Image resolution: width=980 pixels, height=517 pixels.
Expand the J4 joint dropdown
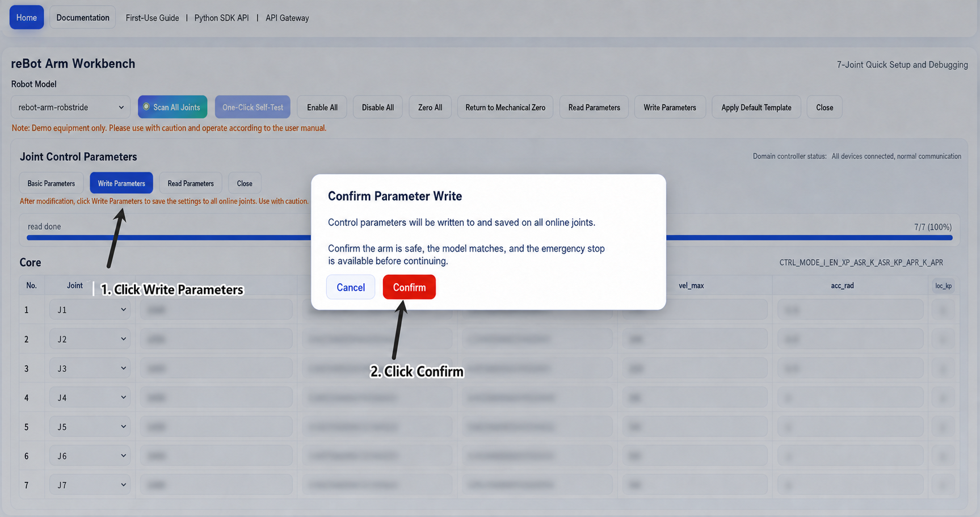coord(90,397)
